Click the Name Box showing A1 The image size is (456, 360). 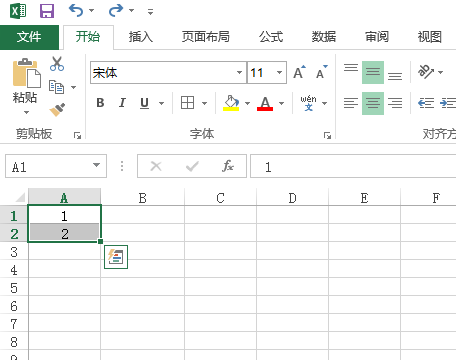pos(48,166)
